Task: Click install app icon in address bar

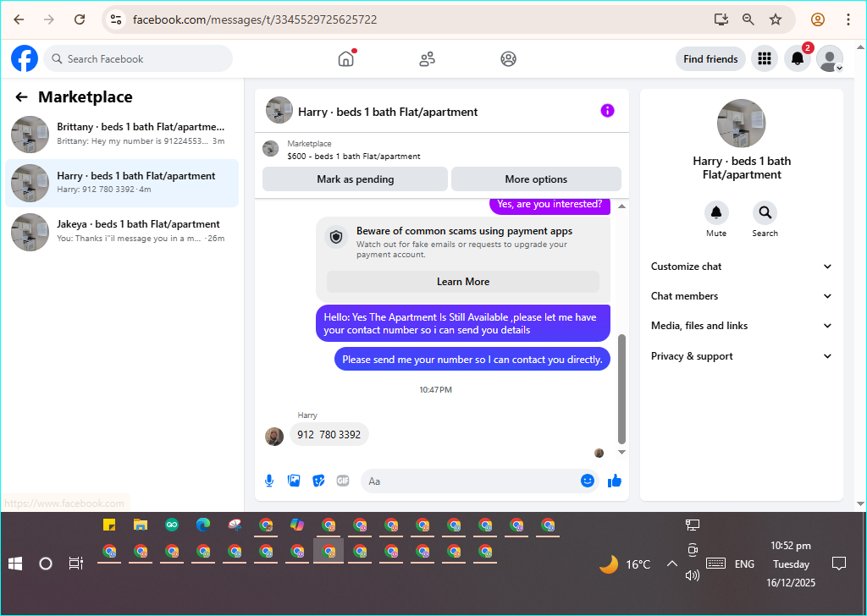Action: (x=721, y=19)
